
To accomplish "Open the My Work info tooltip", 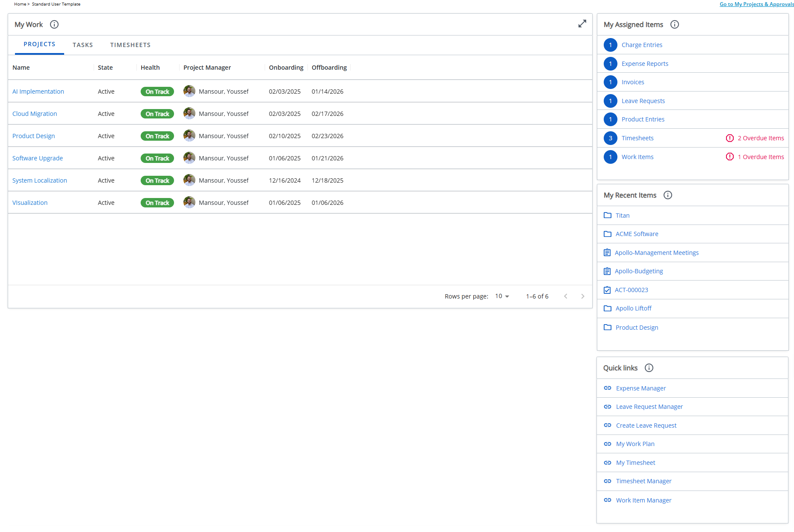I will point(54,24).
